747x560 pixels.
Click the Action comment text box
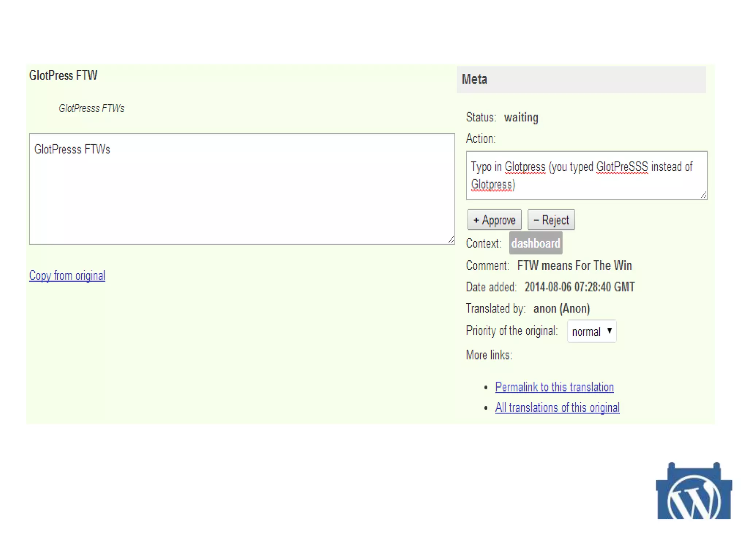coord(586,175)
